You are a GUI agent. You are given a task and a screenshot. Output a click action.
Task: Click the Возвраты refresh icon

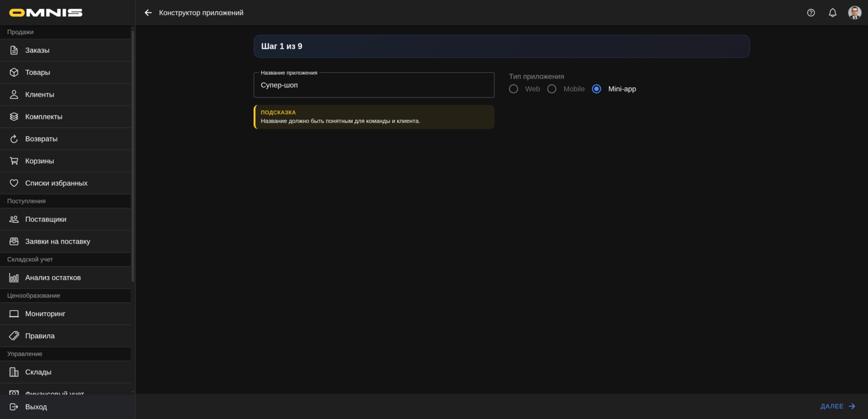click(14, 139)
